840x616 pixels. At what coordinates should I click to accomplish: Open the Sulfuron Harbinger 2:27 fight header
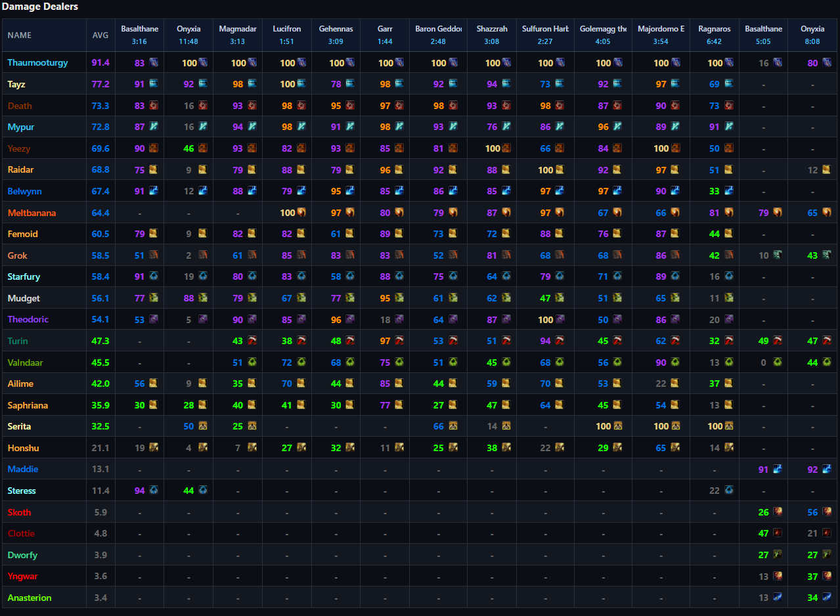[545, 35]
